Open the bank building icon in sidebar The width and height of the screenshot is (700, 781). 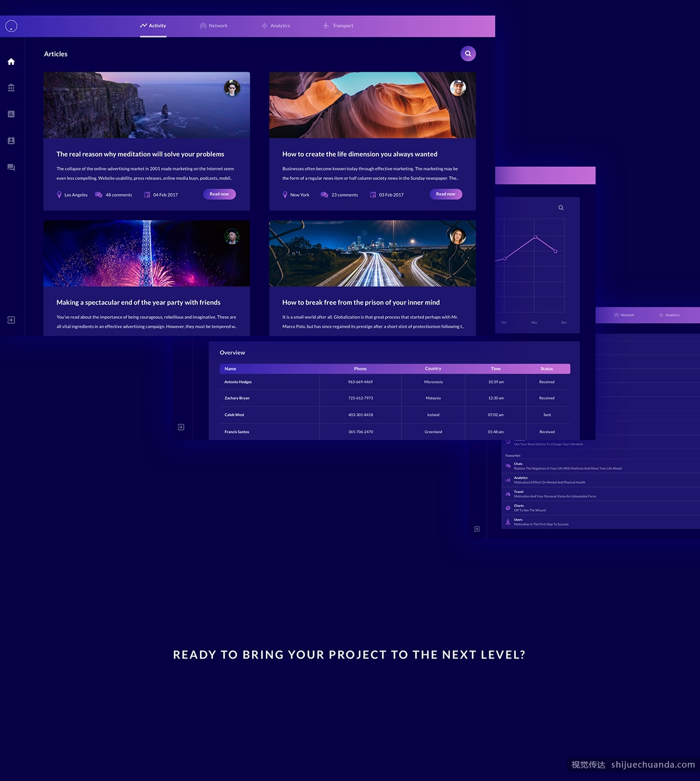tap(11, 87)
